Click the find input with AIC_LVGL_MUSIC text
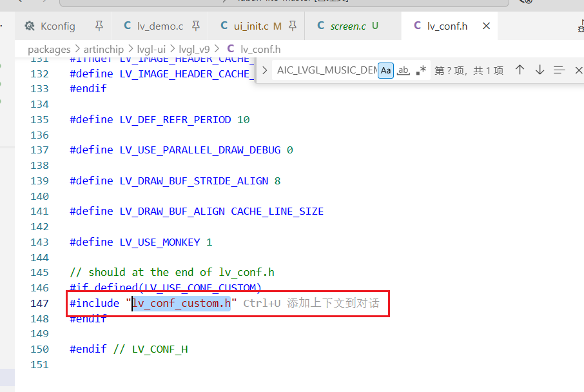The image size is (584, 392). (327, 70)
